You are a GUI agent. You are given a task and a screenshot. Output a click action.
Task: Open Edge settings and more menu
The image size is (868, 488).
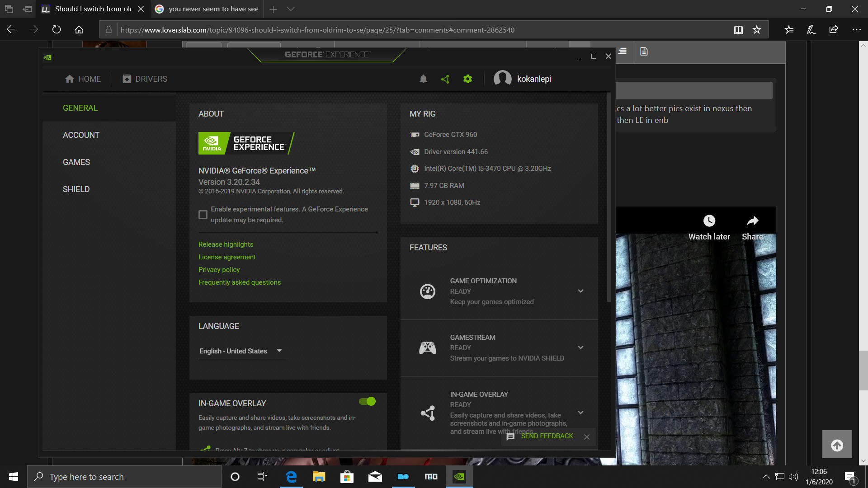pyautogui.click(x=856, y=30)
